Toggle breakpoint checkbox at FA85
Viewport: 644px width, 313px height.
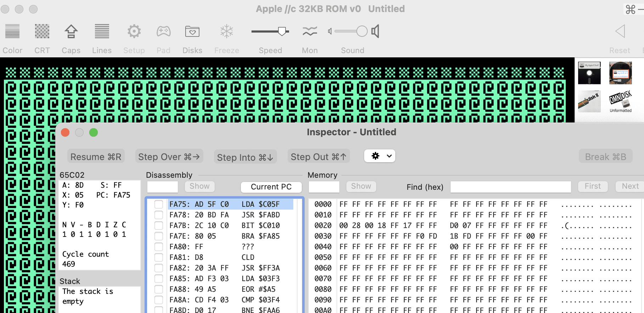(x=159, y=279)
